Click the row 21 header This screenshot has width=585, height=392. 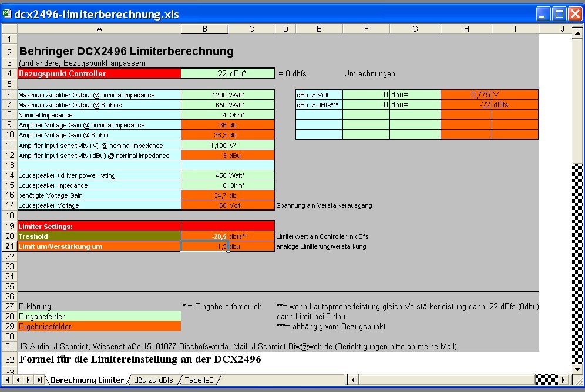pyautogui.click(x=10, y=246)
